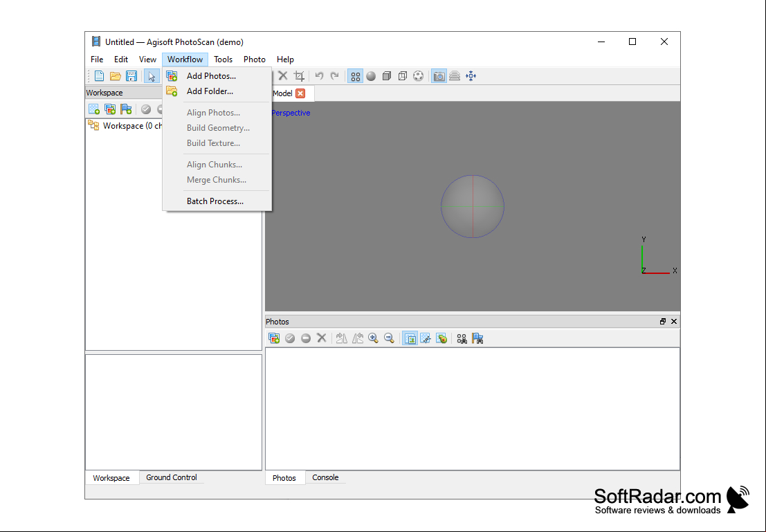Switch to the Console tab
Viewport: 766px width, 532px height.
point(325,477)
